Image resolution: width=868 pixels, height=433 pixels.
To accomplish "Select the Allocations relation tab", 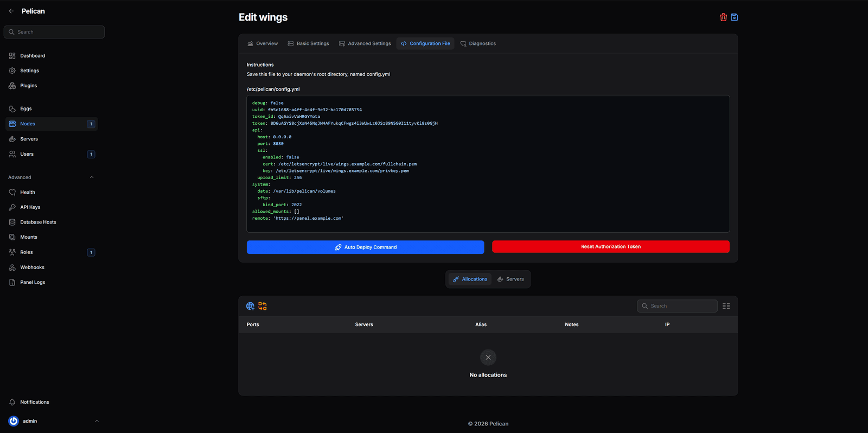I will pyautogui.click(x=470, y=279).
